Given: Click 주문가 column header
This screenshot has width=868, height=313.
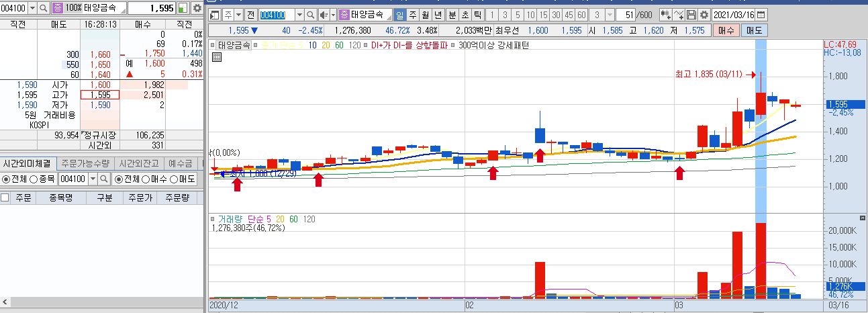Looking at the screenshot, I should coord(139,197).
